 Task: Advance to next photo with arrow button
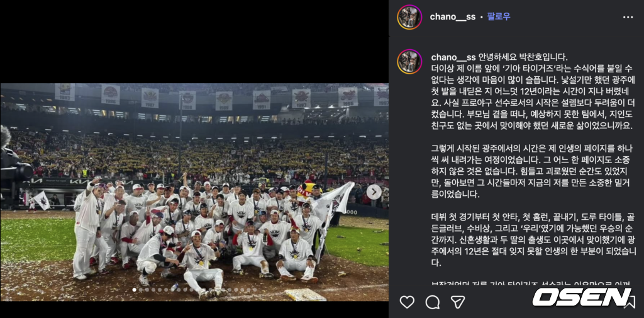pos(374,192)
